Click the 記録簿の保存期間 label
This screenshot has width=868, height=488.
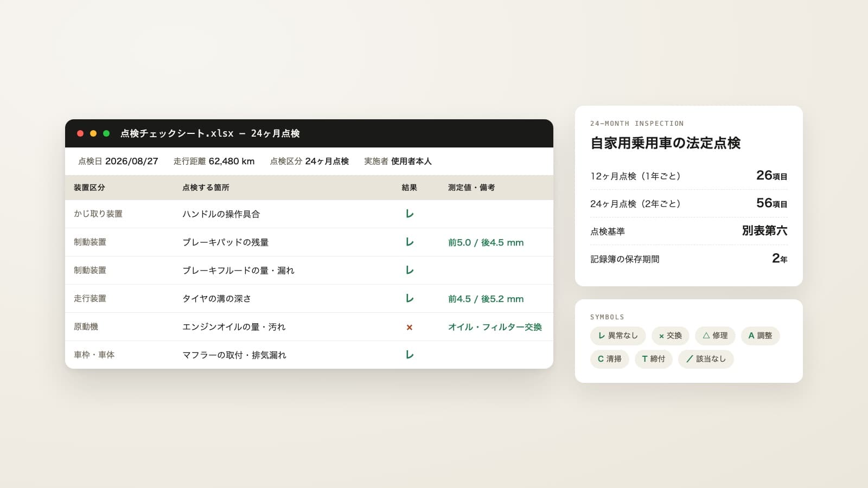point(625,259)
